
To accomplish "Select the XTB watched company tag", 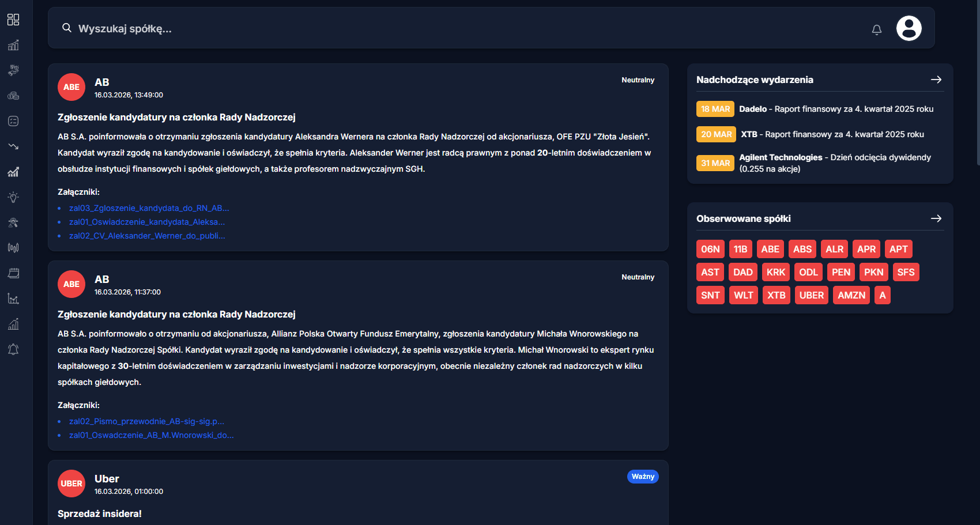I will pyautogui.click(x=776, y=295).
